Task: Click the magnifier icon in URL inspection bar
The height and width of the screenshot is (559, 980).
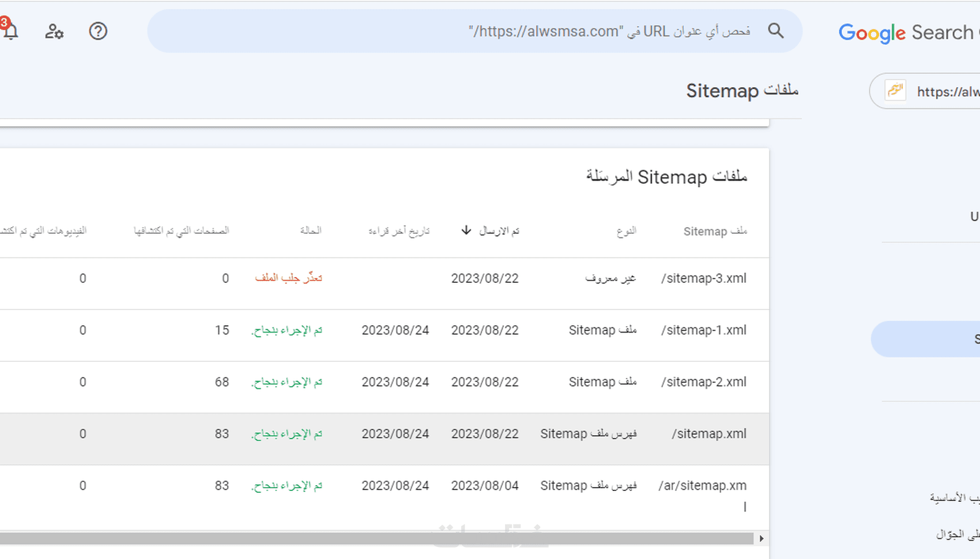Action: 776,31
